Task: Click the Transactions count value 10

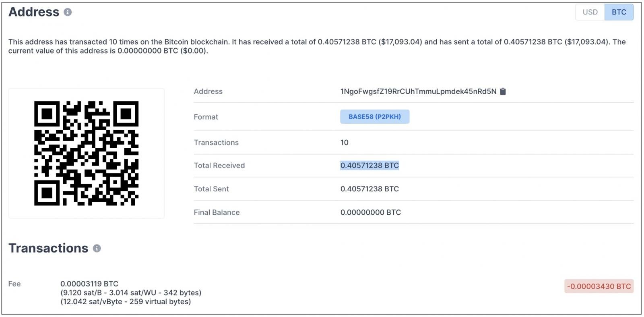Action: click(x=344, y=143)
